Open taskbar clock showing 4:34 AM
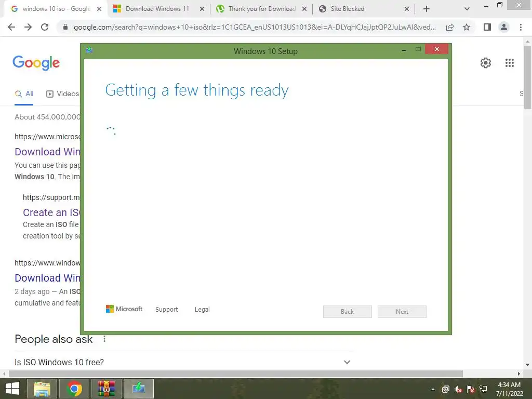 click(x=509, y=389)
